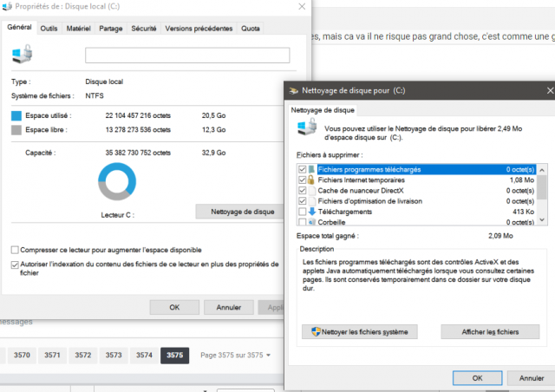Image resolution: width=555 pixels, height=392 pixels.
Task: Click the Properties window title bar drive icon
Action: (7, 6)
